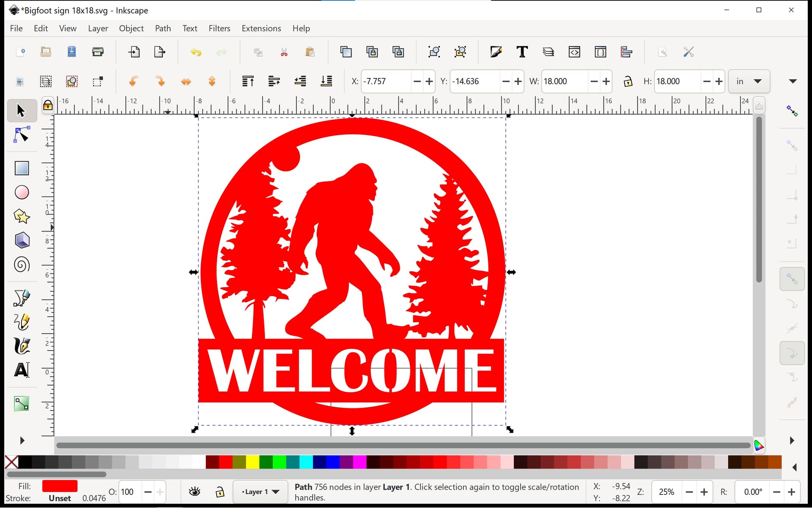The width and height of the screenshot is (812, 508).
Task: Select the Node editing tool
Action: (x=22, y=135)
